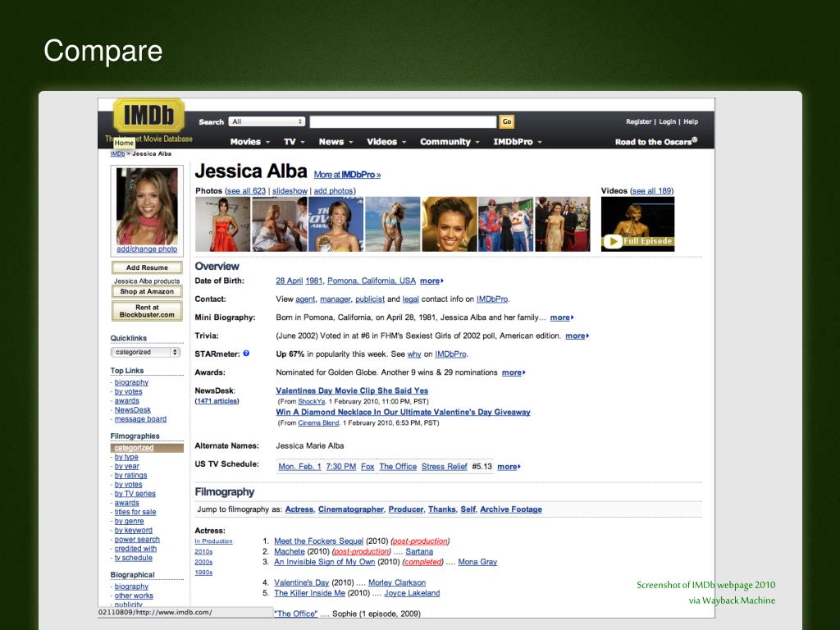The width and height of the screenshot is (840, 630).
Task: Expand more for Awards
Action: (x=514, y=372)
